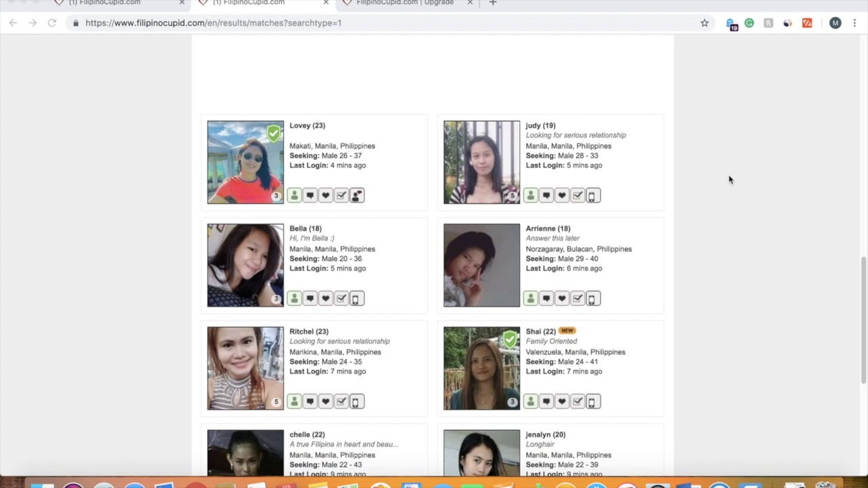This screenshot has height=488, width=868.
Task: Click judy's profile photo thumbnail
Action: (x=481, y=162)
